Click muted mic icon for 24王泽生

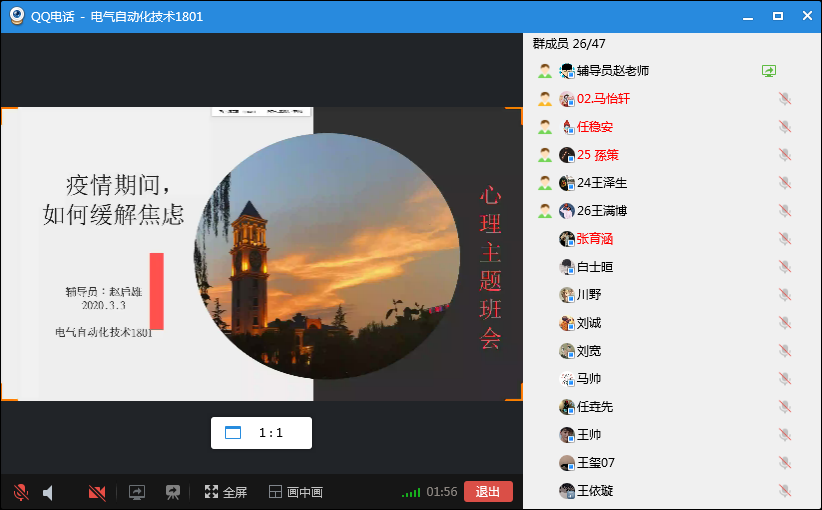[785, 183]
